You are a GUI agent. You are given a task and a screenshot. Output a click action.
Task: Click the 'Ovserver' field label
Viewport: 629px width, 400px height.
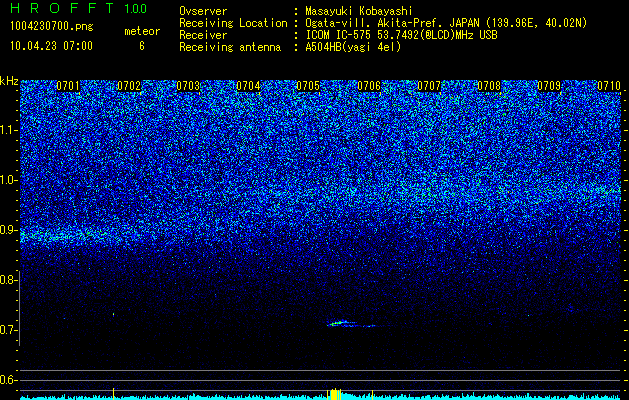203,11
